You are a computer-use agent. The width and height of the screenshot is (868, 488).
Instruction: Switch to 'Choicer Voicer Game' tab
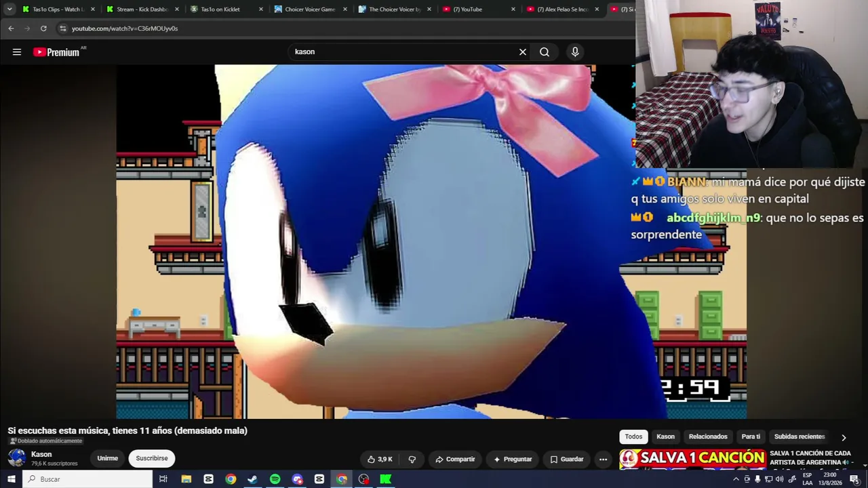310,9
